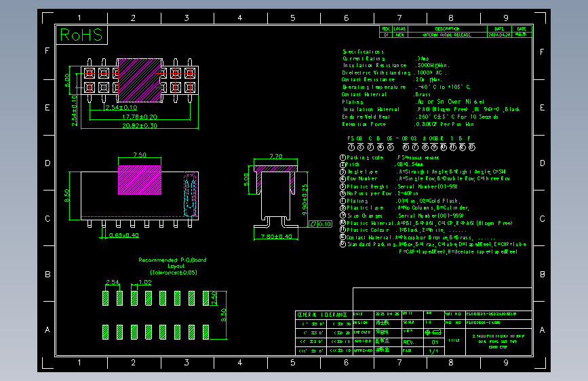
Task: Select the 17.78±0.20 dimension text
Action: click(x=140, y=117)
